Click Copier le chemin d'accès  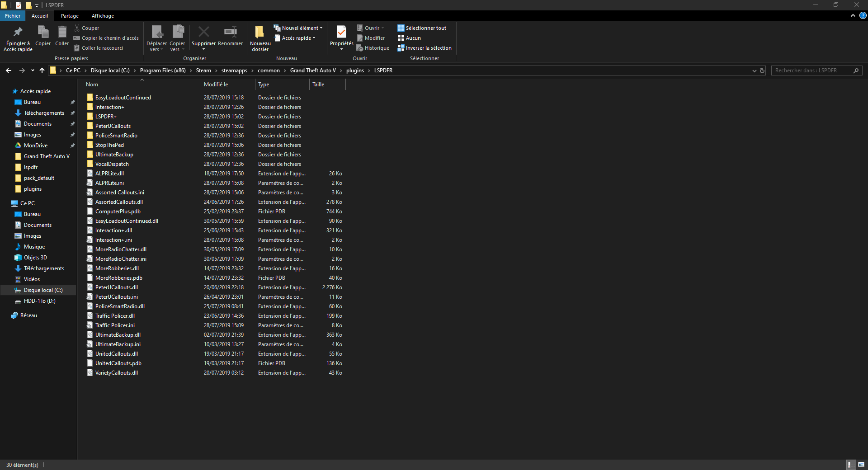coord(106,38)
